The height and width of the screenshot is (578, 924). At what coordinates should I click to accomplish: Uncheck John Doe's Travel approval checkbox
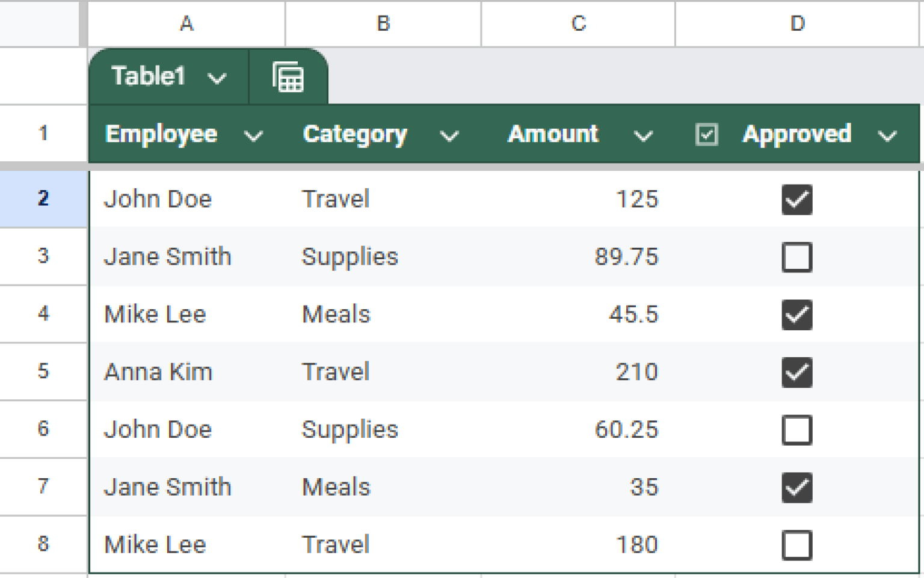tap(797, 200)
